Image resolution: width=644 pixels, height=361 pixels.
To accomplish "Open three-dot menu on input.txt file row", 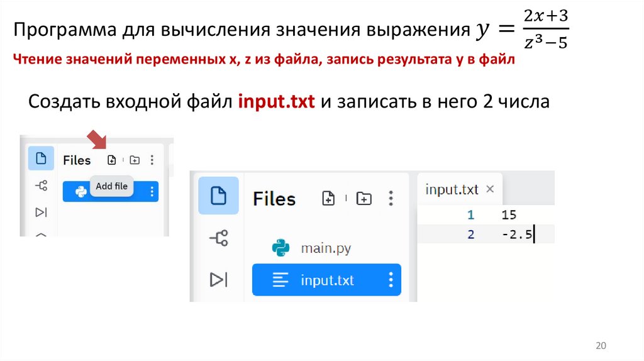I will (391, 280).
